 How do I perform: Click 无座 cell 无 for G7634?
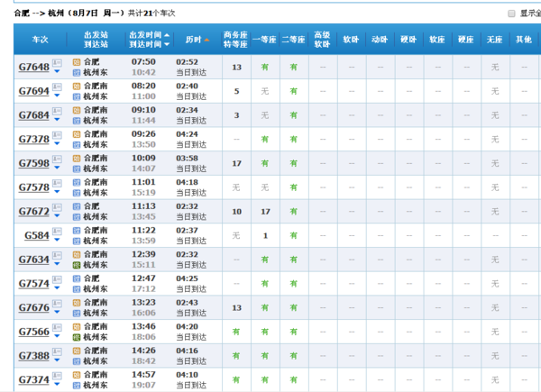[x=495, y=260]
